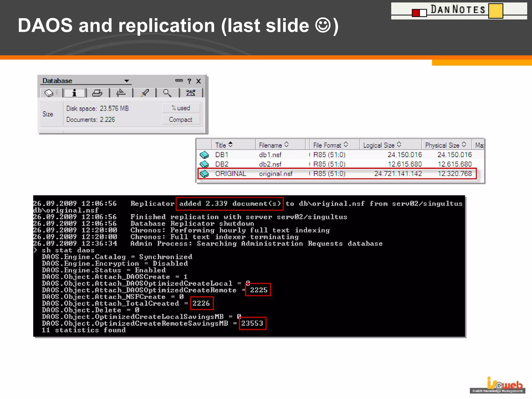Click physical size value 12.615.680
Viewport: 532px width, 399px height.
455,164
